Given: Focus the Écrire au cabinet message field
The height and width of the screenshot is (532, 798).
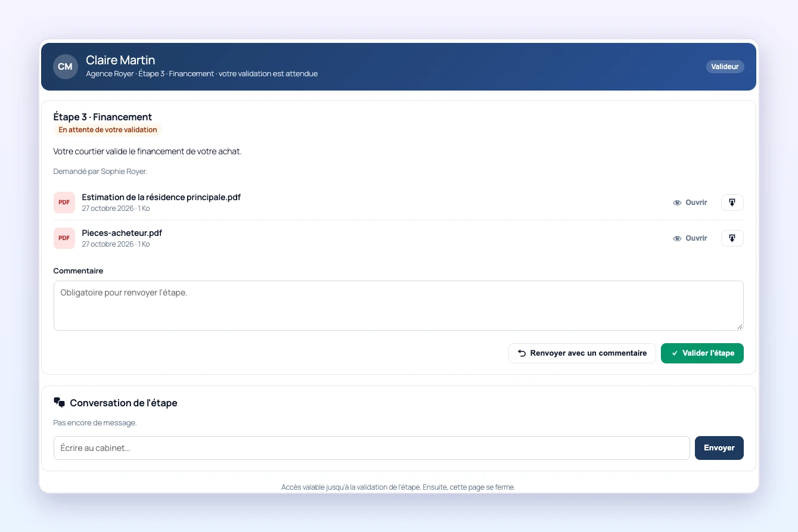Looking at the screenshot, I should point(371,448).
